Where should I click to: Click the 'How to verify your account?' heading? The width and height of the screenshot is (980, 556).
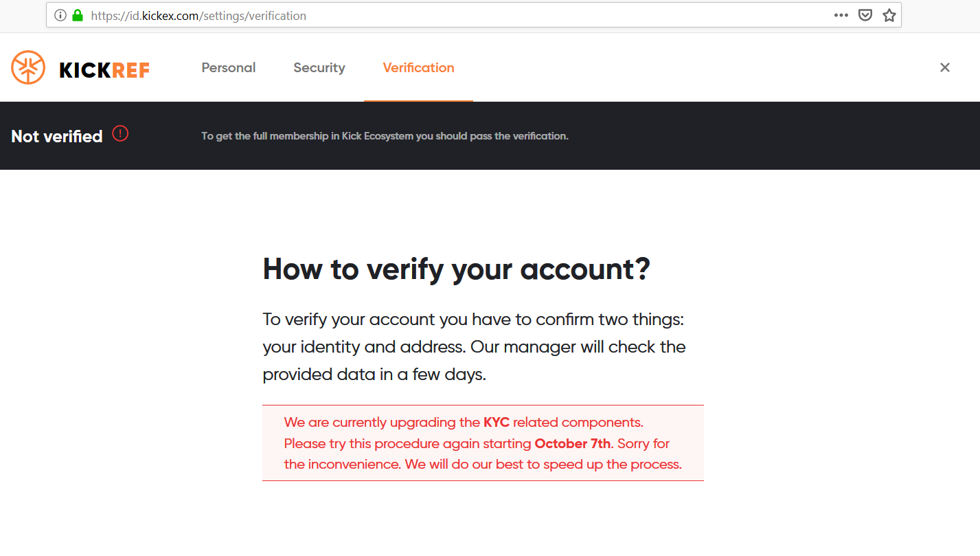click(456, 269)
